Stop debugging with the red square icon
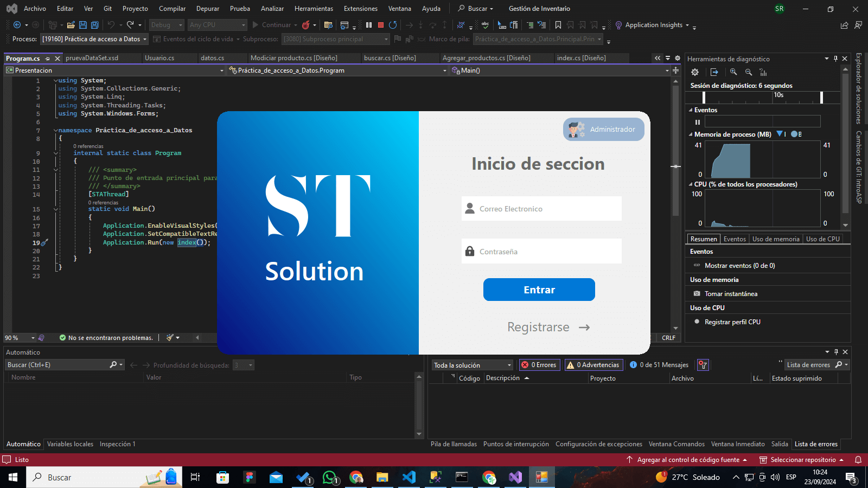Viewport: 868px width, 488px height. tap(381, 25)
